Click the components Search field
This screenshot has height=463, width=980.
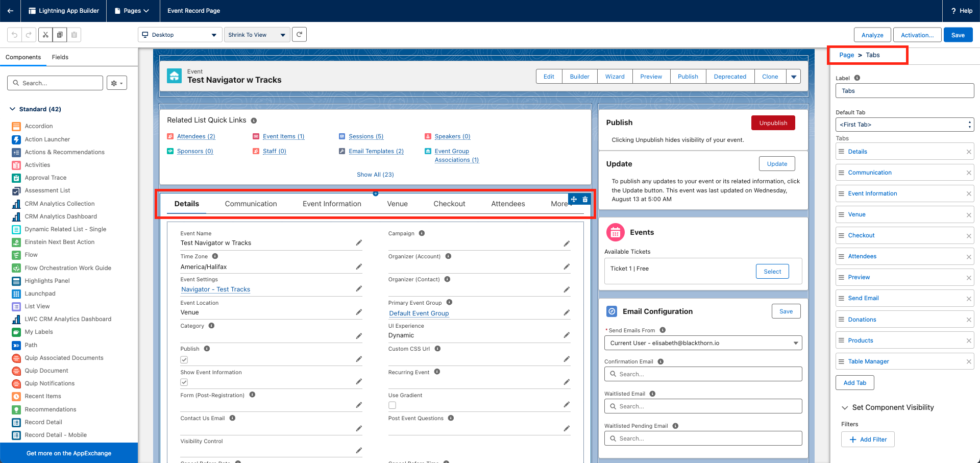point(55,83)
